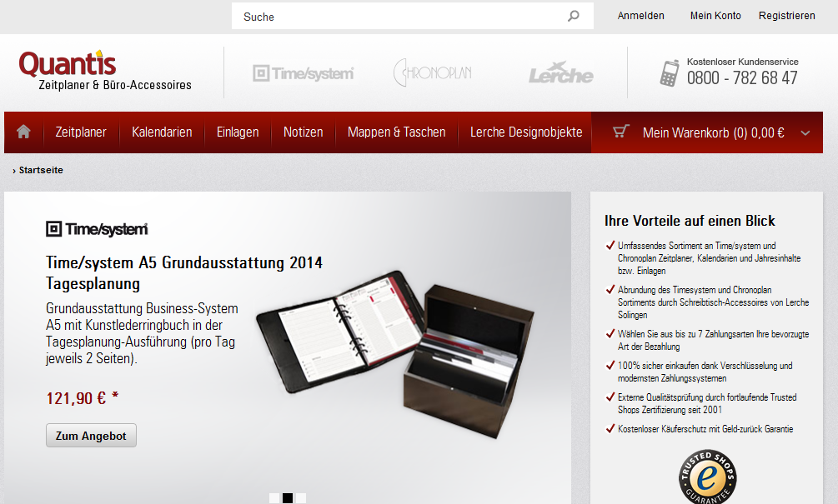Click the Zum Angebot button
Image resolution: width=838 pixels, height=504 pixels.
click(91, 436)
